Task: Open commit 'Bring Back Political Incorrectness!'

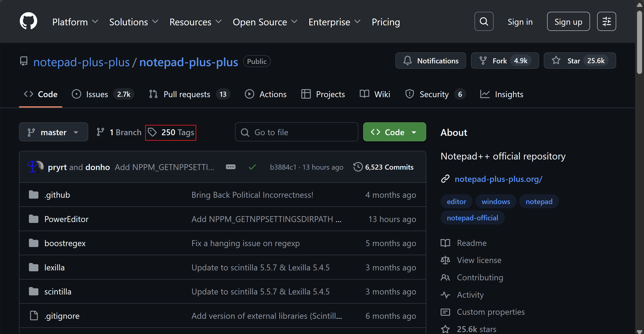Action: pyautogui.click(x=252, y=195)
